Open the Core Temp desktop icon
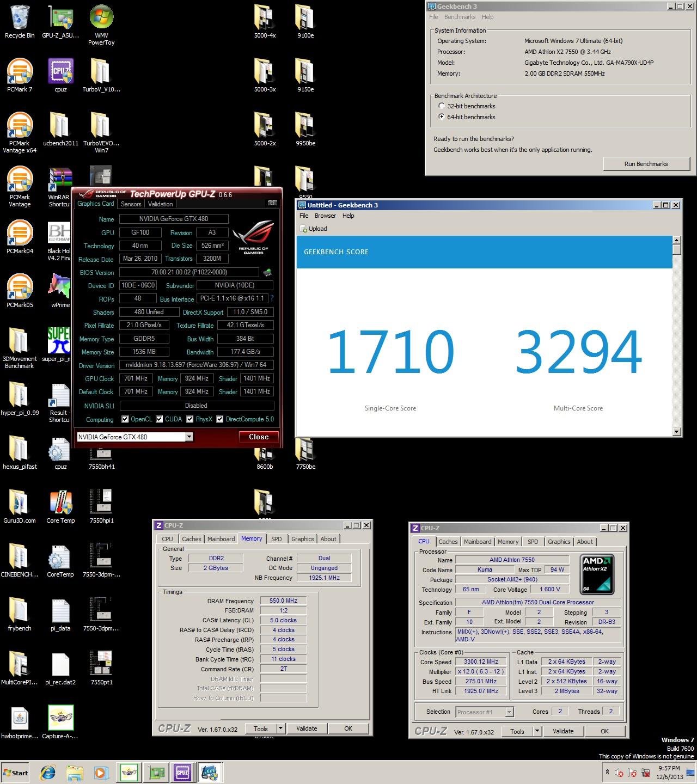697x784 pixels. [60, 507]
